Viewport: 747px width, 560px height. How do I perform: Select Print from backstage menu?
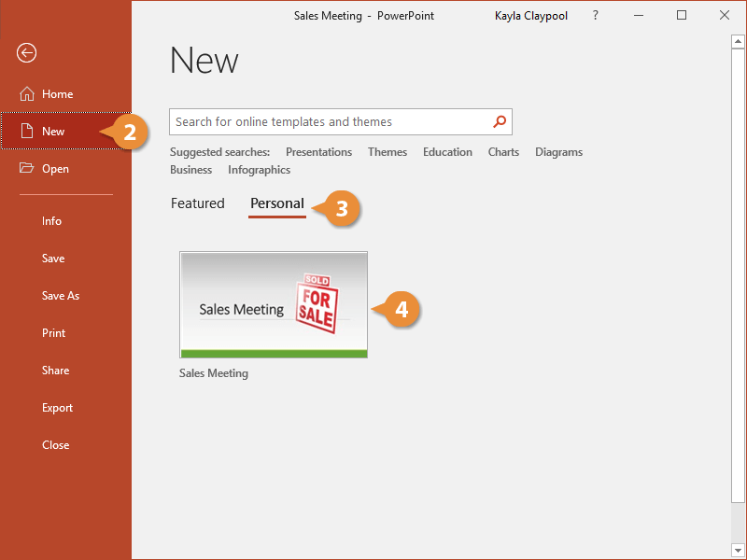tap(53, 333)
